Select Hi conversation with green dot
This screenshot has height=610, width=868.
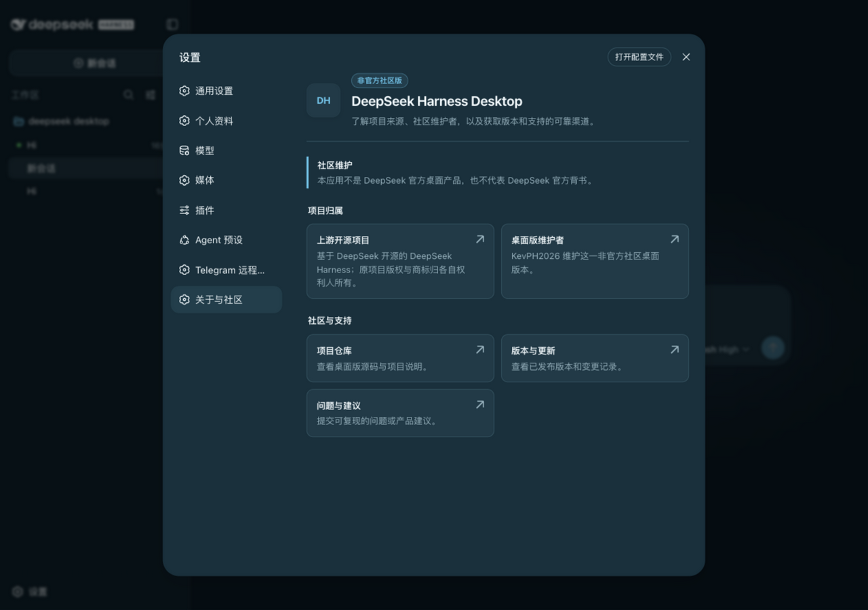(x=85, y=145)
